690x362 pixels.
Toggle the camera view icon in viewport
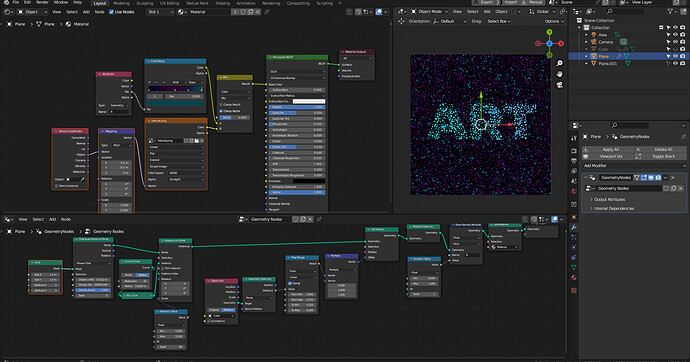pyautogui.click(x=559, y=84)
